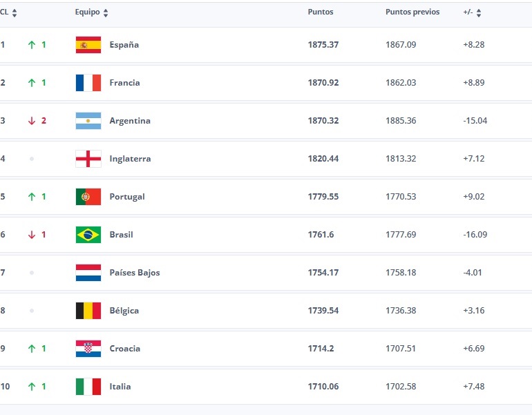Click the Spain flag icon
Image resolution: width=532 pixels, height=415 pixels.
coord(88,45)
